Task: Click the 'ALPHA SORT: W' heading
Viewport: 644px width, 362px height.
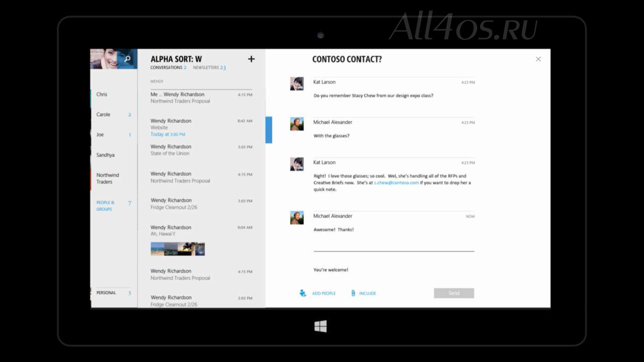Action: click(x=176, y=59)
